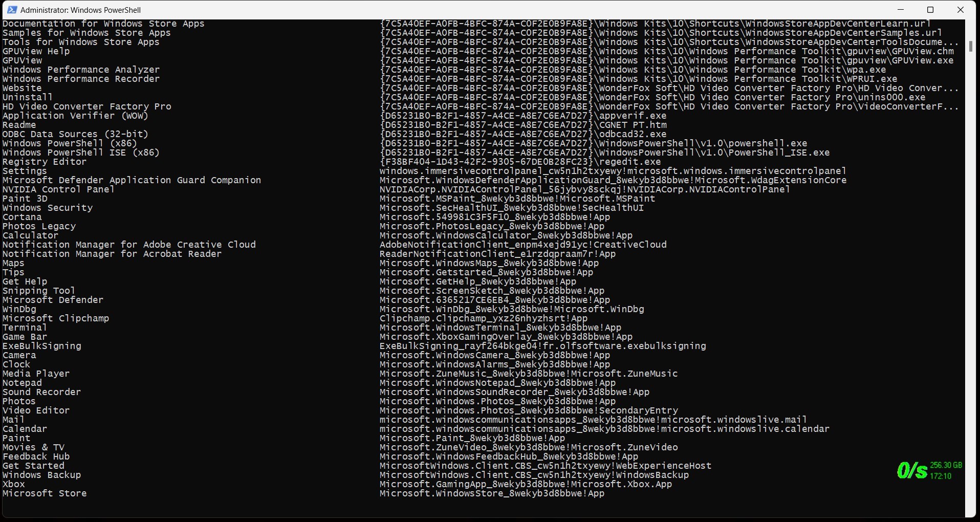The height and width of the screenshot is (522, 980).
Task: Click the 'Microsoft Defender Application Guard Companion' name
Action: coord(132,180)
